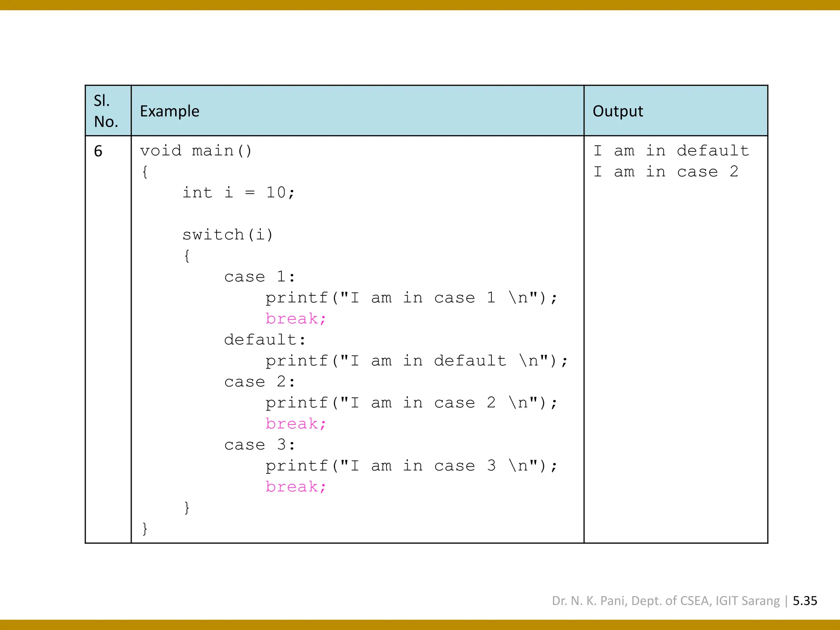Click the 'int i = 10;' line
Viewport: 840px width, 630px height.
(239, 192)
